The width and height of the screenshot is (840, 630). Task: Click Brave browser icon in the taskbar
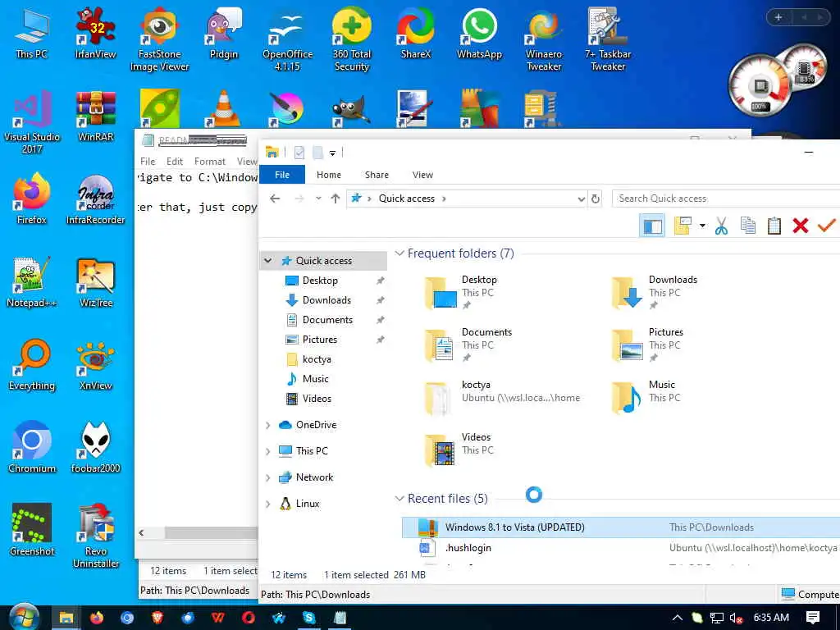point(157,618)
